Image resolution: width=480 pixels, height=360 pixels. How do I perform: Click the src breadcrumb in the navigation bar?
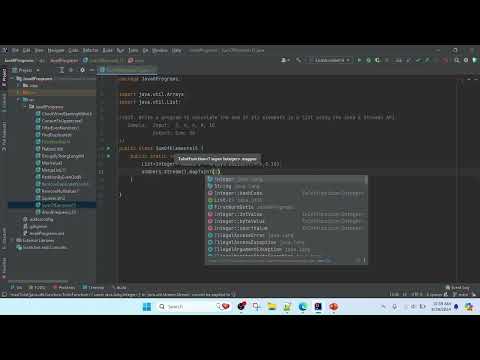(42, 61)
